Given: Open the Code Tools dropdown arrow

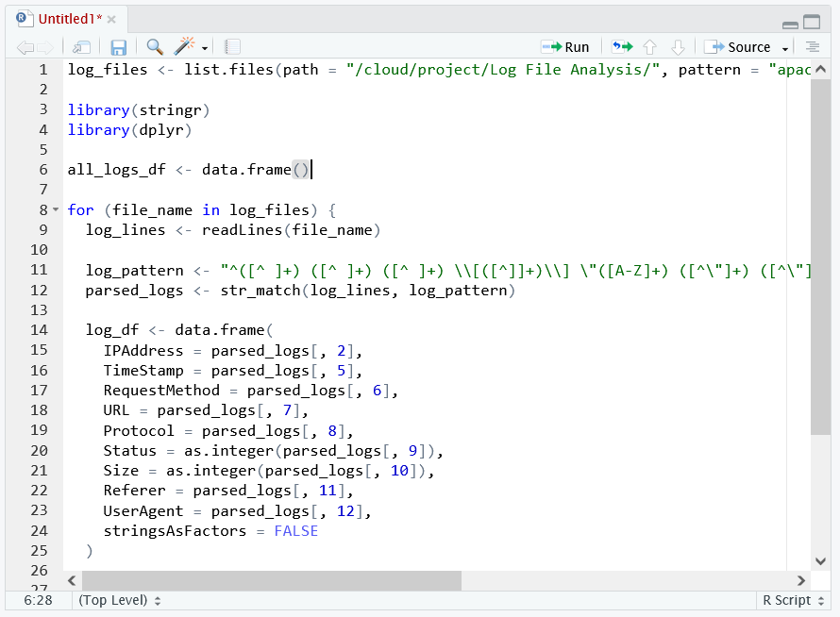Looking at the screenshot, I should (205, 48).
